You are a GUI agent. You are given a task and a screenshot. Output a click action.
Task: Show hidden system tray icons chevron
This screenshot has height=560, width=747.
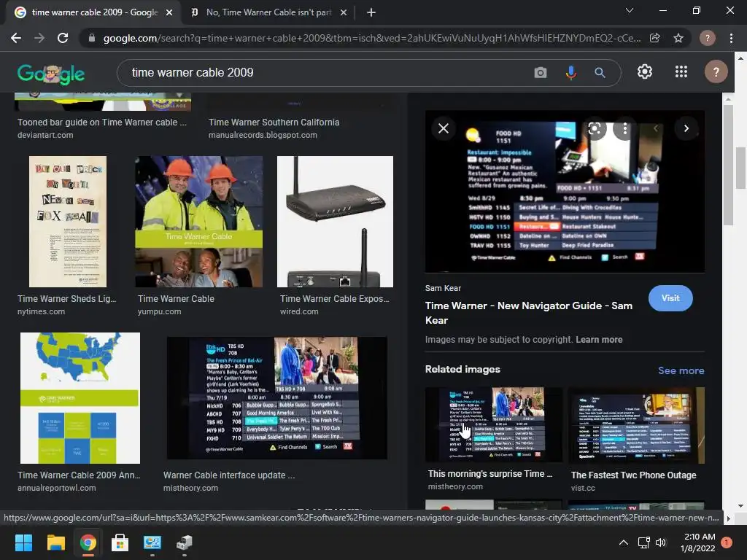(623, 542)
